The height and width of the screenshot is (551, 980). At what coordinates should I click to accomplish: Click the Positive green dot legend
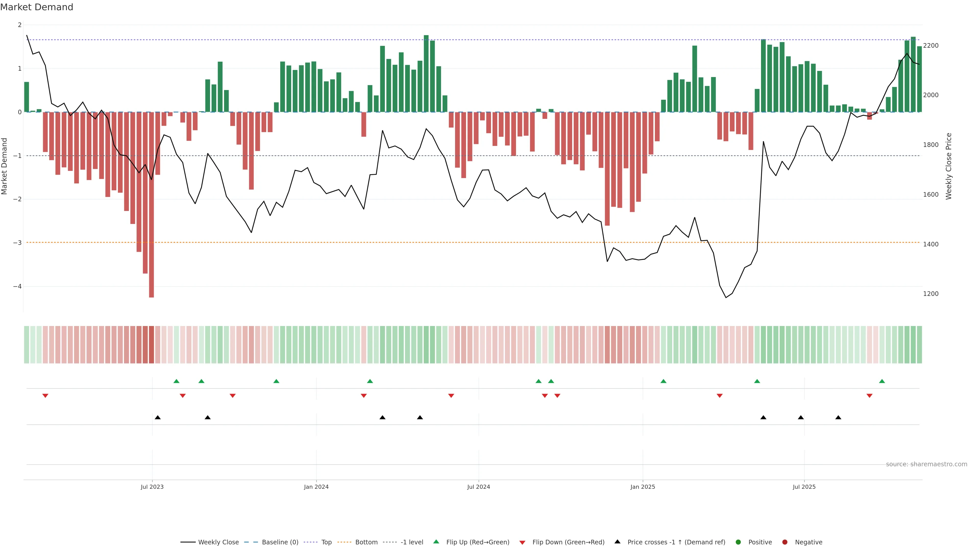(x=738, y=542)
